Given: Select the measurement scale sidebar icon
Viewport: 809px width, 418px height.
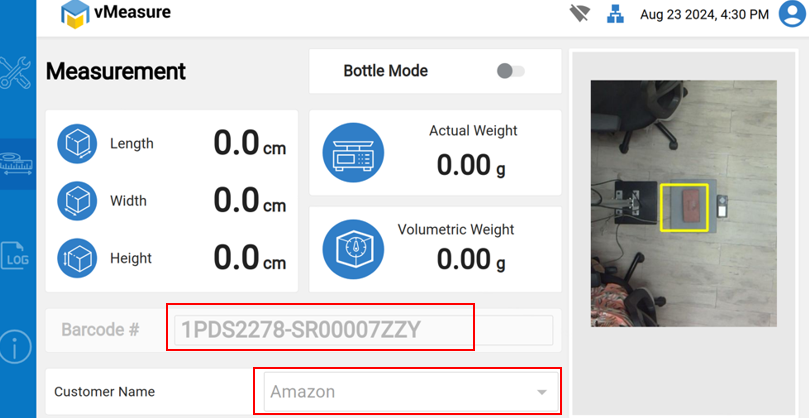Looking at the screenshot, I should (x=17, y=164).
